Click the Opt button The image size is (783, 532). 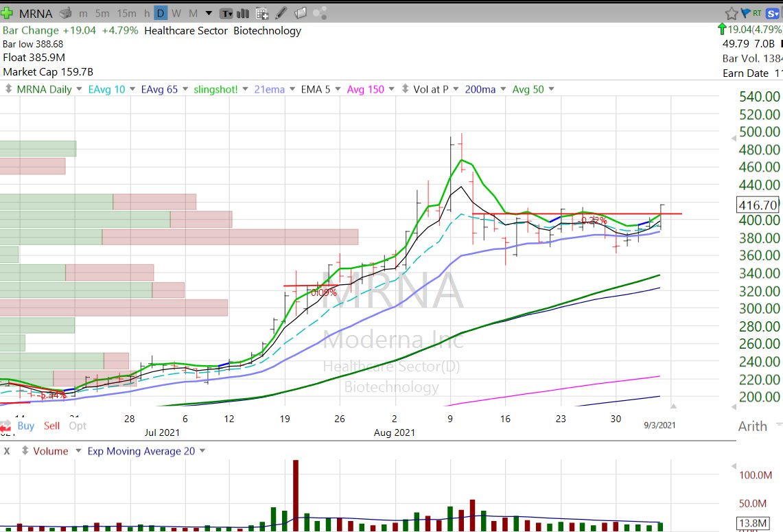[x=78, y=426]
